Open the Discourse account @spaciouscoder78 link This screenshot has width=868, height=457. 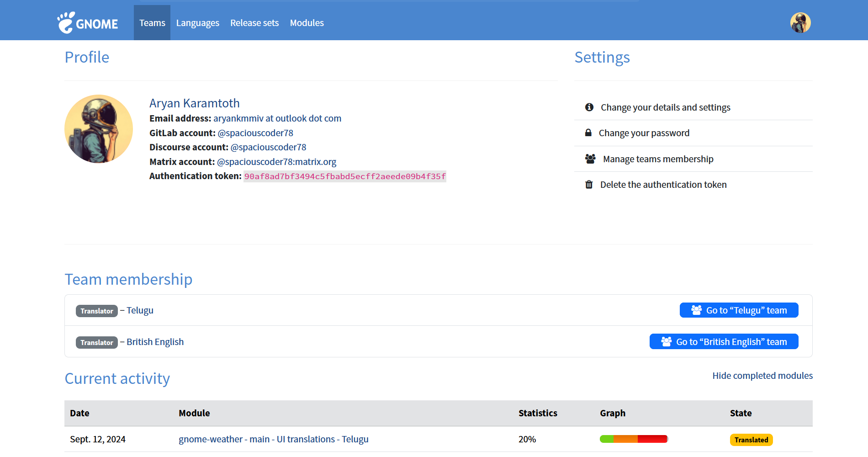(x=269, y=147)
